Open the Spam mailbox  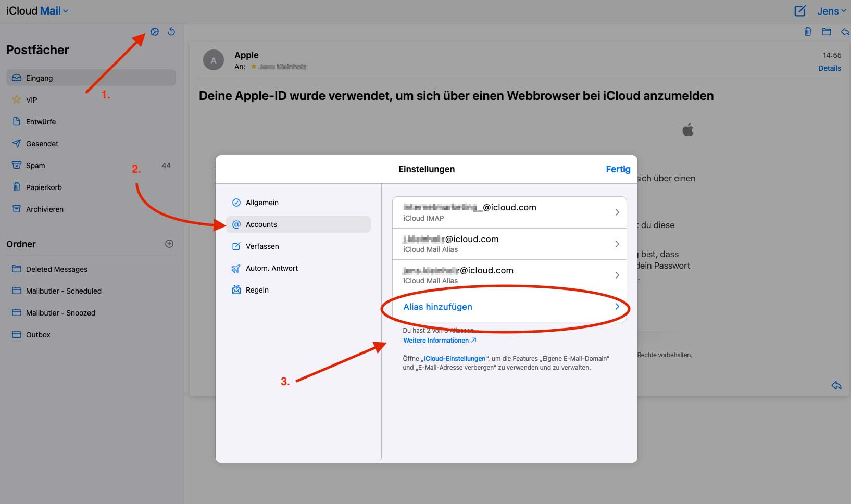35,166
